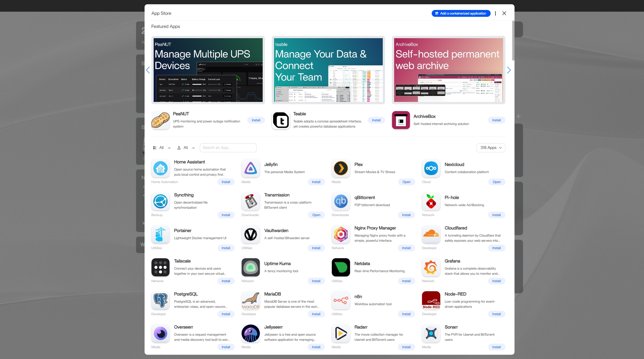The image size is (644, 359).
Task: Click the Portainer app icon
Action: 161,234
